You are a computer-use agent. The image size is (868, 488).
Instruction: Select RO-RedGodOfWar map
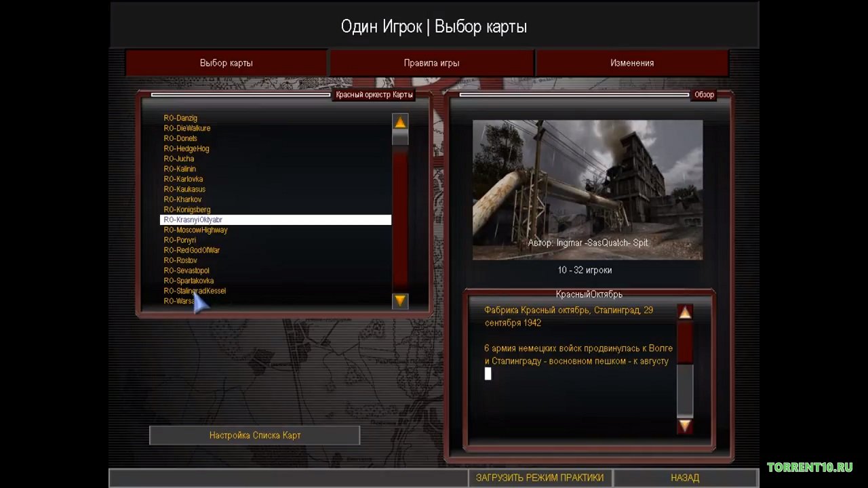(x=191, y=250)
